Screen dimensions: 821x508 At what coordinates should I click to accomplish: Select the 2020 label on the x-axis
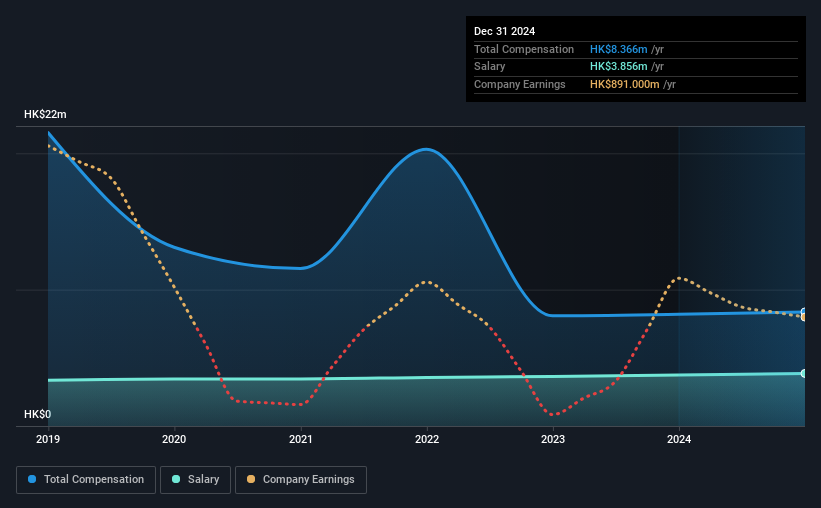(174, 439)
